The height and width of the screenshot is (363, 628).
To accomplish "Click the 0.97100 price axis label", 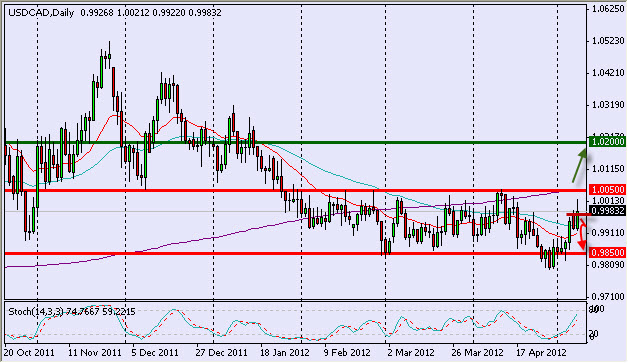I will click(x=608, y=297).
